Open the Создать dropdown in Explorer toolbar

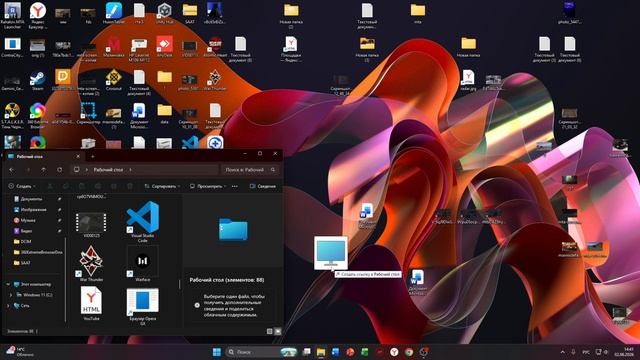point(22,186)
